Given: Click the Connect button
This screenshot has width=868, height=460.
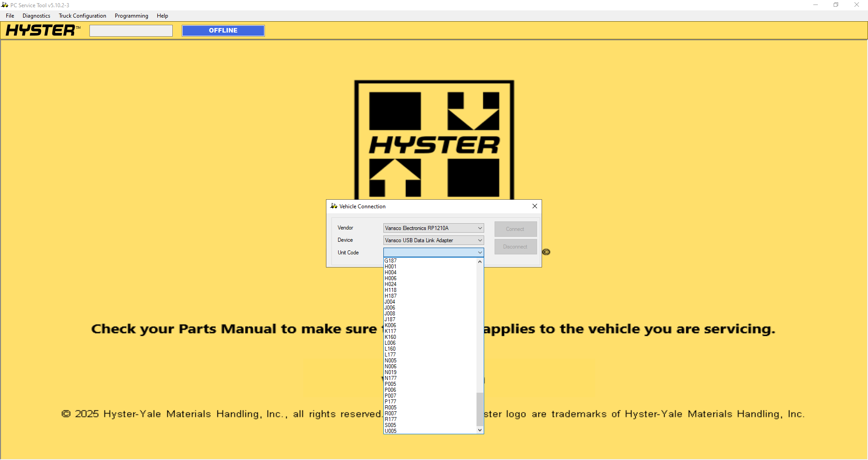Looking at the screenshot, I should (515, 229).
